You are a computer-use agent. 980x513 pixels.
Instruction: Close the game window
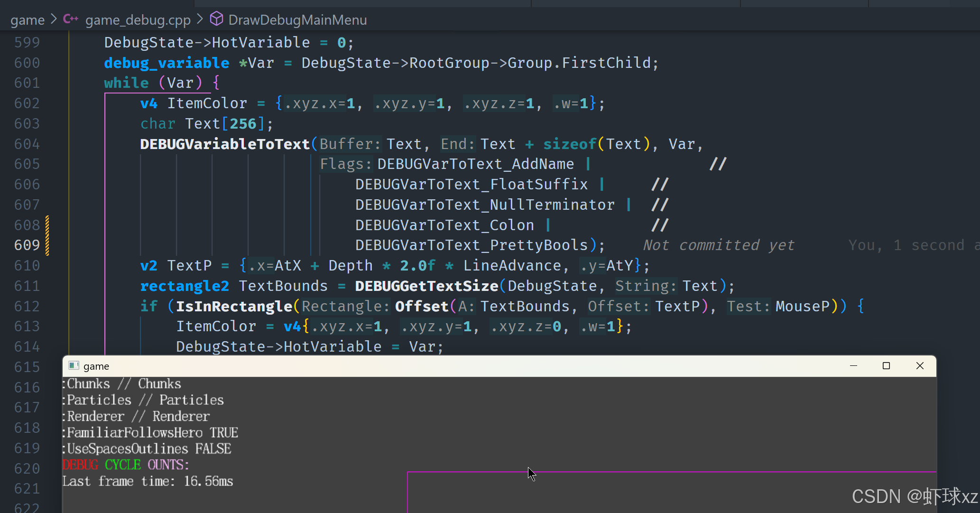[x=920, y=366]
